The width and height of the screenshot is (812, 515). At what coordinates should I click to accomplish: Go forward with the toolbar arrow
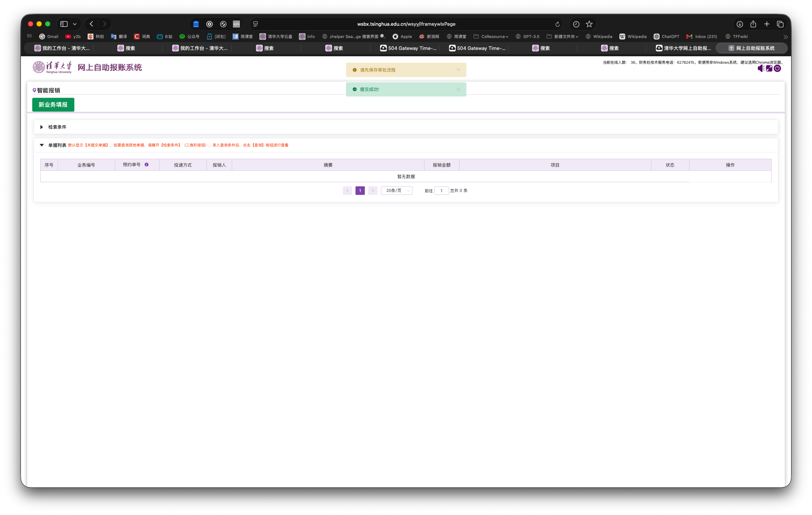tap(105, 24)
